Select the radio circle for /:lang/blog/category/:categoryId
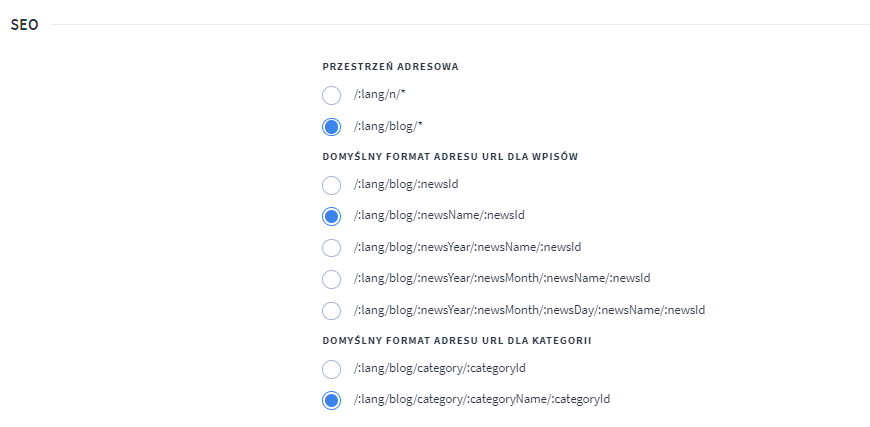Viewport: 870px width, 427px height. (331, 369)
